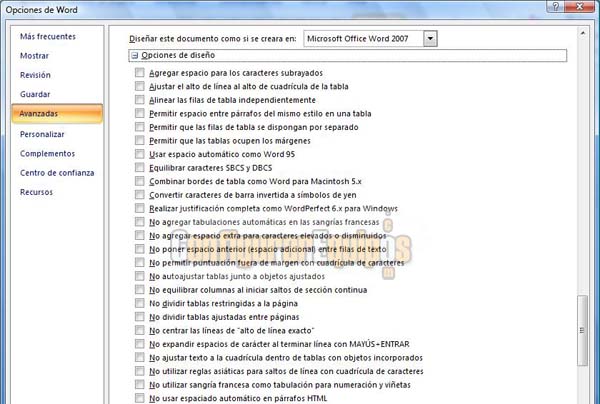Toggle No utilizar sangría francesa como tabulación
Screen dimensions: 600x404
[x=140, y=384]
